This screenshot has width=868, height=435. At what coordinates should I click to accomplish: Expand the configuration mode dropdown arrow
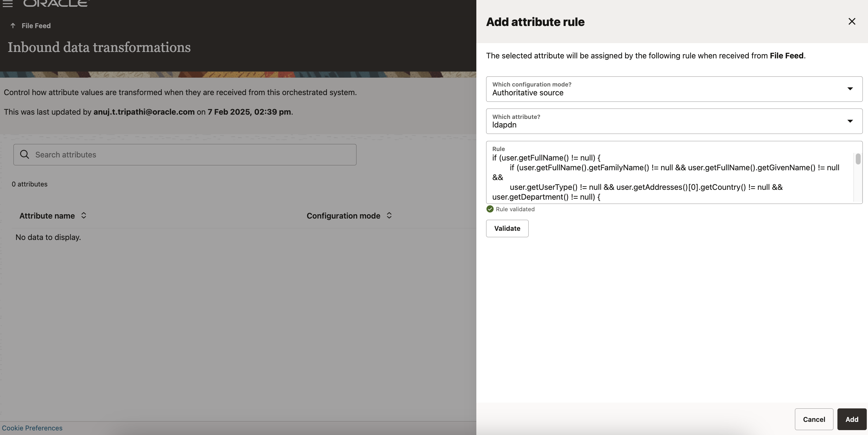850,89
